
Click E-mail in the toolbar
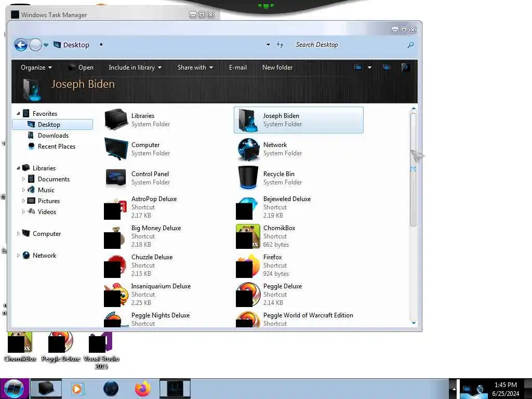pos(238,67)
